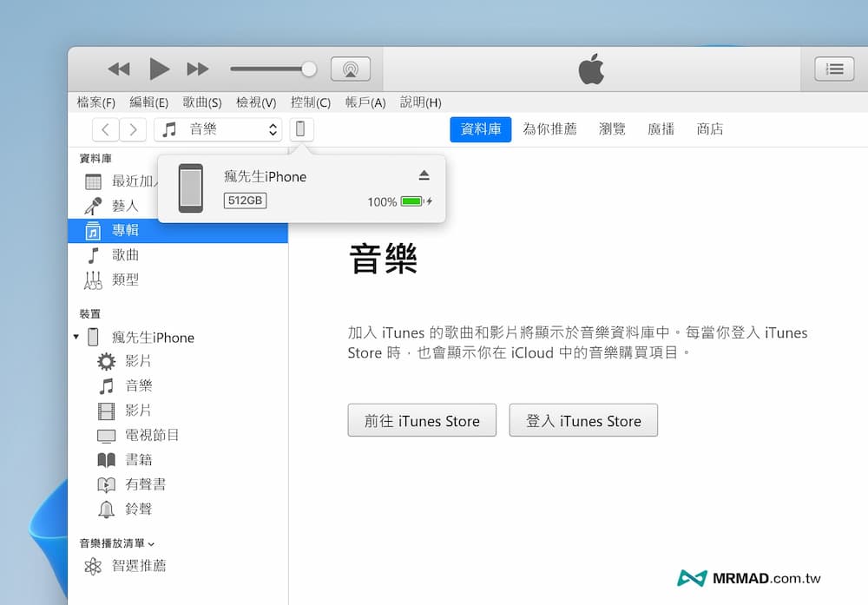Image resolution: width=868 pixels, height=605 pixels.
Task: Select 鈴聲 ringtones under device
Action: click(138, 509)
